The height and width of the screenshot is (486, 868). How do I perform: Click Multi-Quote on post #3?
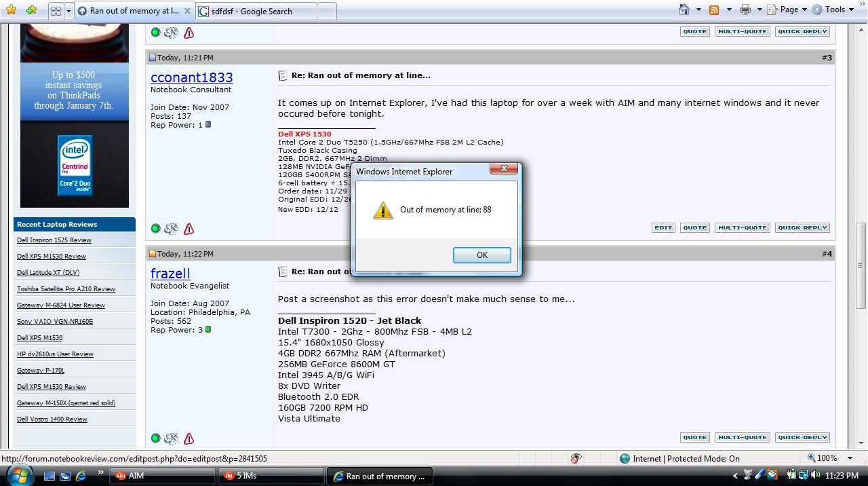pyautogui.click(x=742, y=227)
